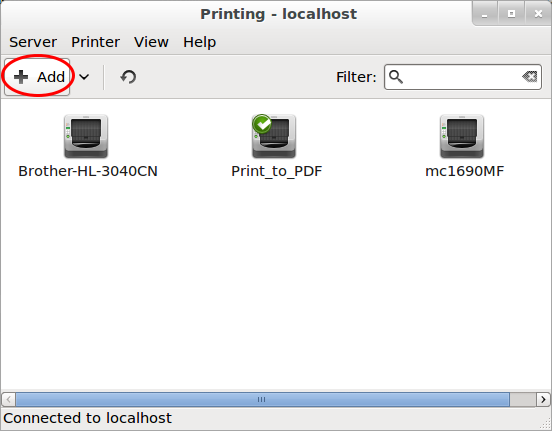The height and width of the screenshot is (431, 552).
Task: Click the search magnifier icon in Filter
Action: [x=396, y=77]
